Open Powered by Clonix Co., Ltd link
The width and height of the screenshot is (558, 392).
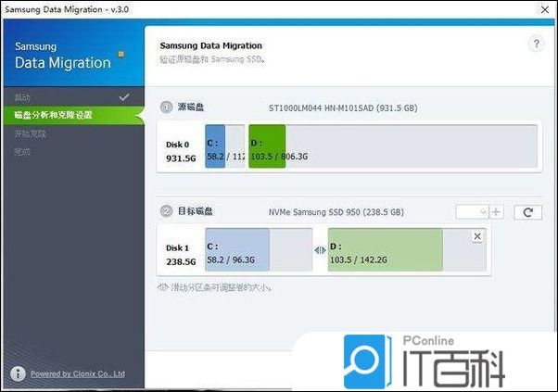click(78, 373)
